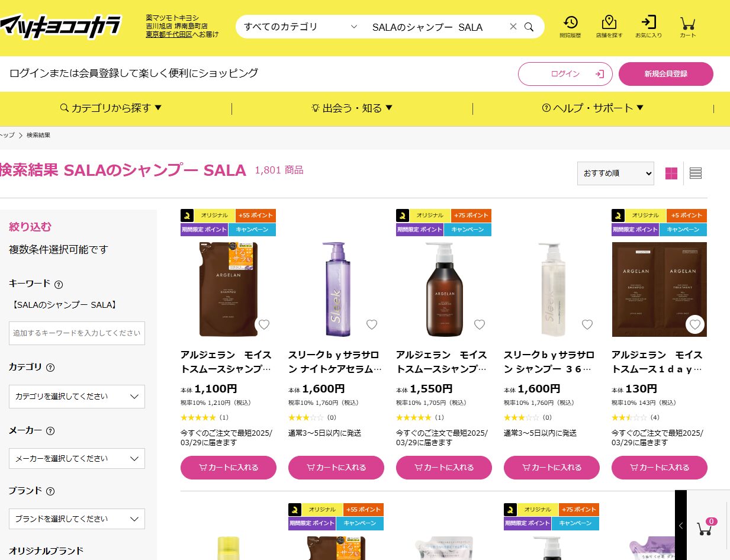
Task: Open Argelan brown pump bottle image
Action: (x=444, y=289)
